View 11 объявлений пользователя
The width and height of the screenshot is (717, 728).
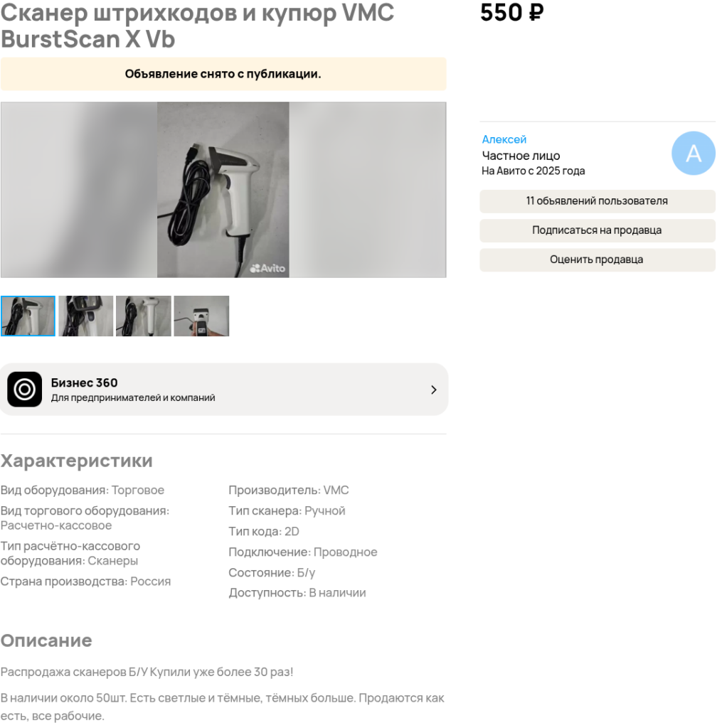point(597,201)
